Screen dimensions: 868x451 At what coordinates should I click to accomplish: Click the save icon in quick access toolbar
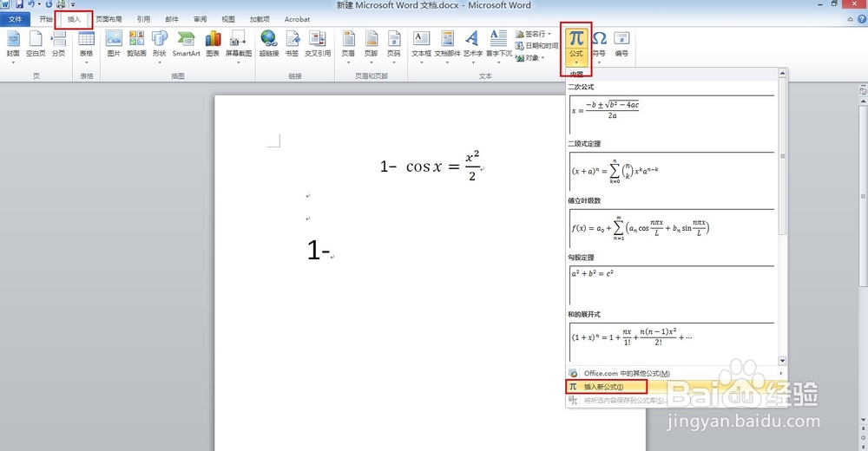tap(19, 4)
